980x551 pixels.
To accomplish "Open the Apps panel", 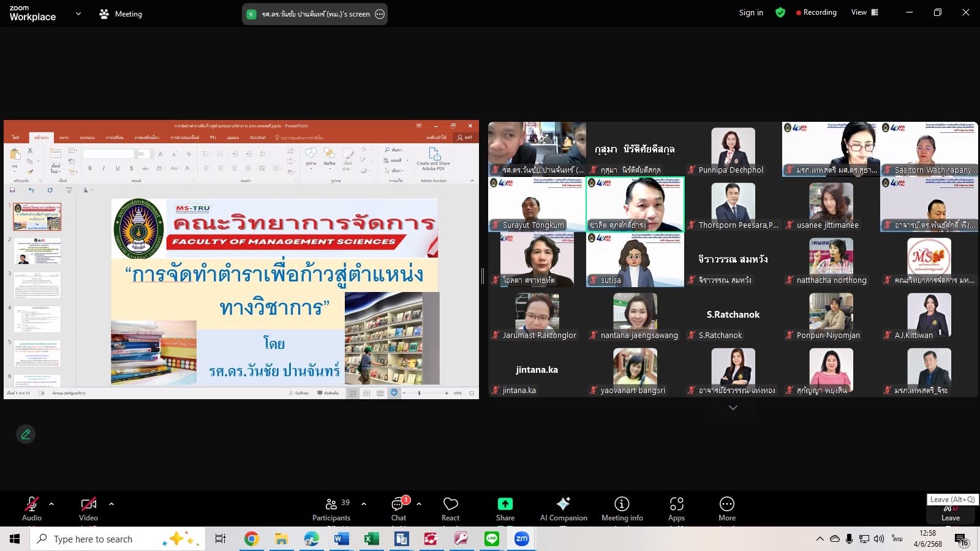I will [676, 509].
